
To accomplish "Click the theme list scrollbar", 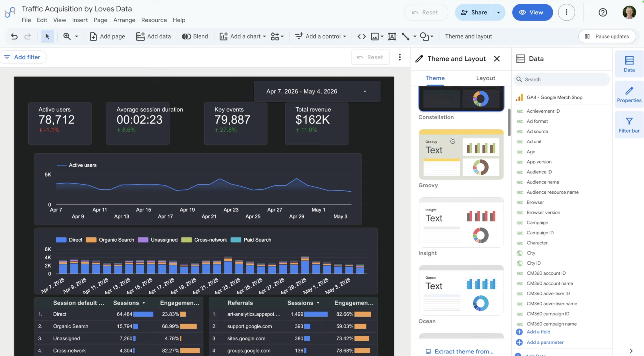I will [509, 122].
